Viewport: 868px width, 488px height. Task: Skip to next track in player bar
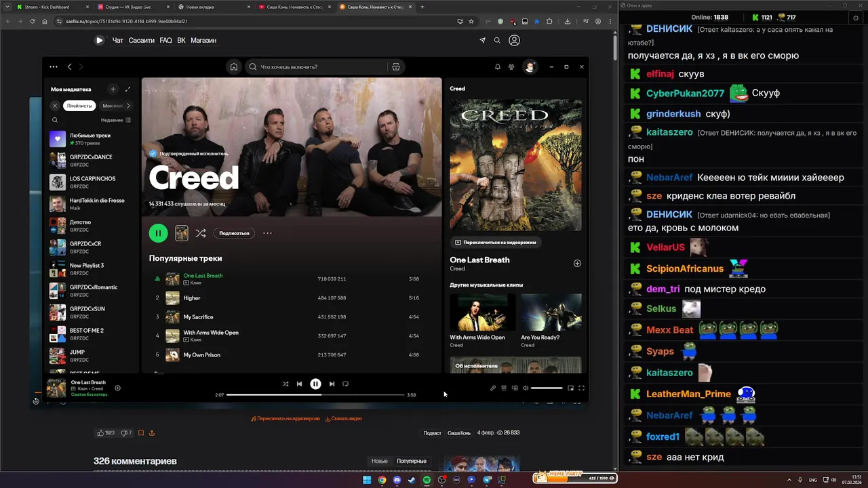click(x=332, y=384)
